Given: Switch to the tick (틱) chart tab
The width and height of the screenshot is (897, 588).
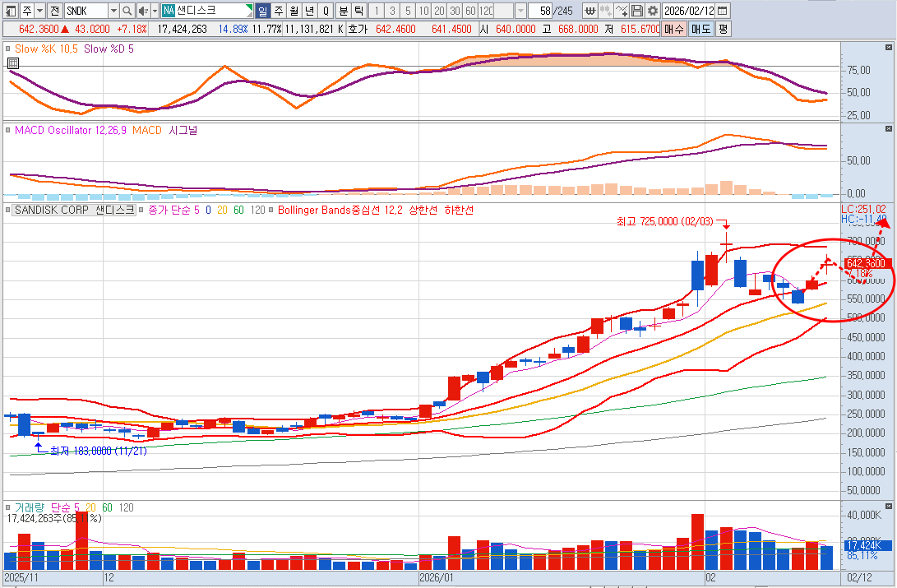Looking at the screenshot, I should [x=358, y=11].
